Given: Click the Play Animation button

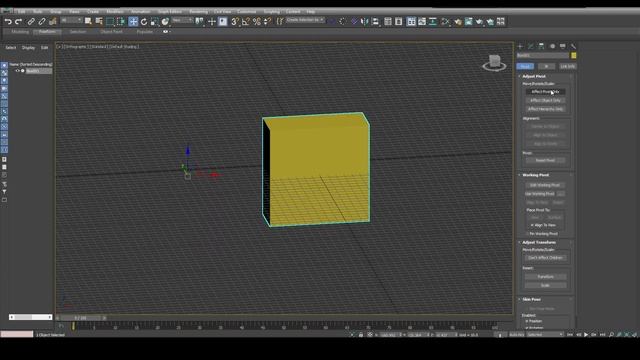Looking at the screenshot, I should click(x=586, y=334).
